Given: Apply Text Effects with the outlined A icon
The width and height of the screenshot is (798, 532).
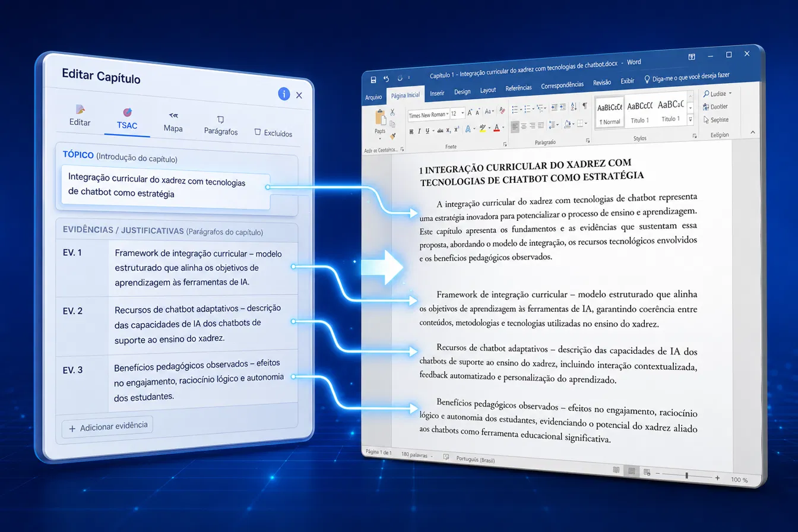Looking at the screenshot, I should (x=468, y=129).
